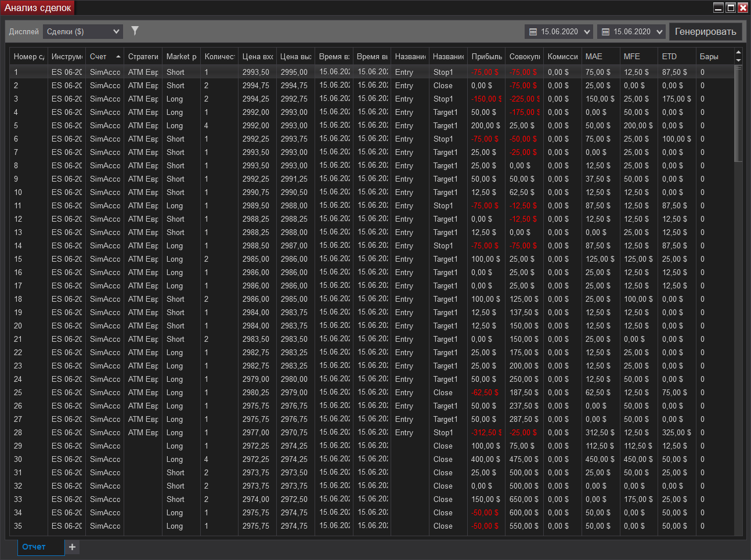Click the Генерировать button
Screen dimensions: 751x560
(705, 31)
